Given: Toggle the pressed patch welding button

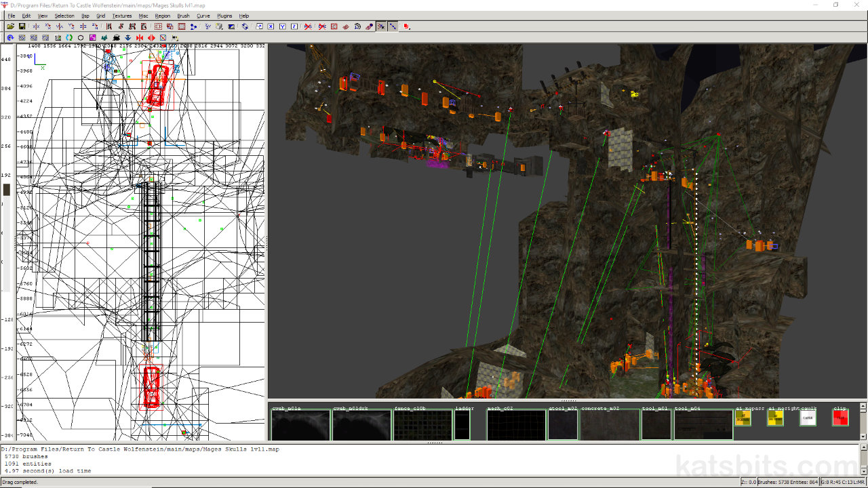Looking at the screenshot, I should click(x=381, y=26).
